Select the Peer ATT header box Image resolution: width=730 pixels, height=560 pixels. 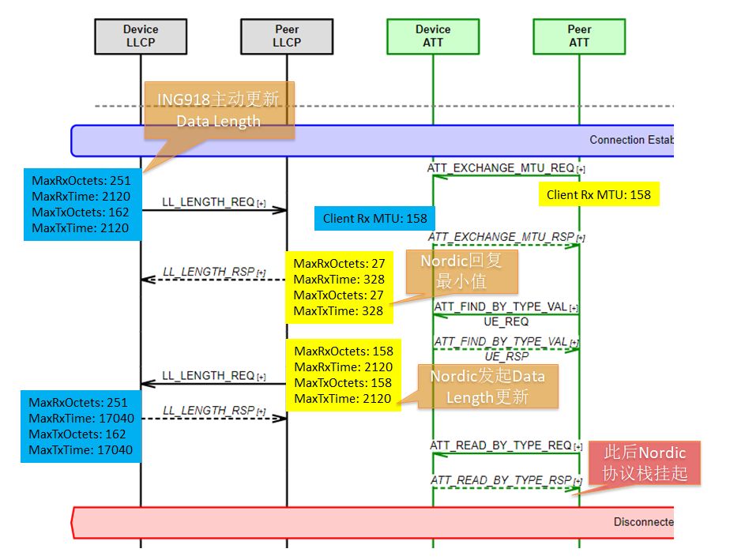579,36
